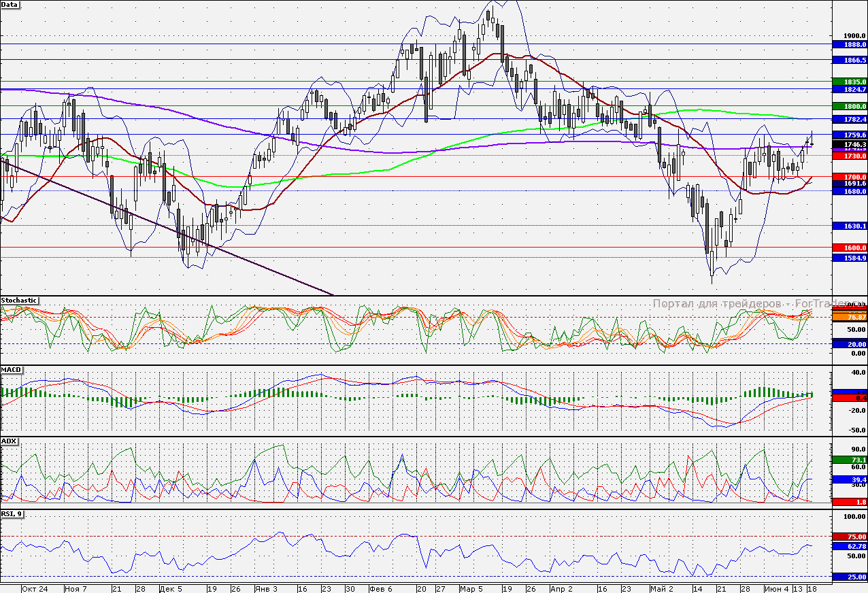Click the orange 76.87 Stochastic value tag
This screenshot has width=868, height=593.
tap(850, 318)
